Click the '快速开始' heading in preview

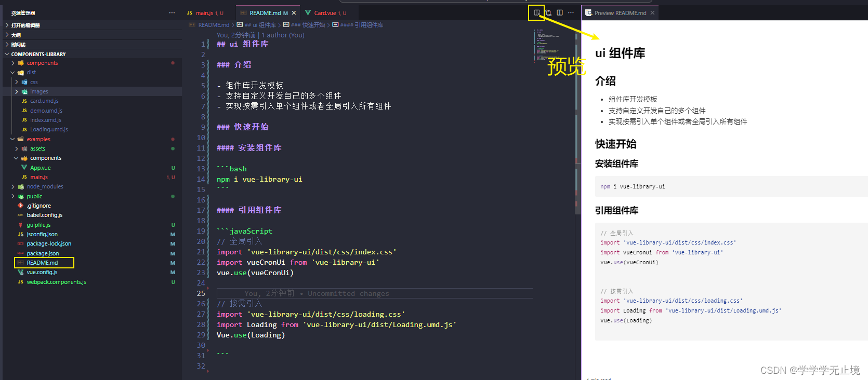click(615, 144)
